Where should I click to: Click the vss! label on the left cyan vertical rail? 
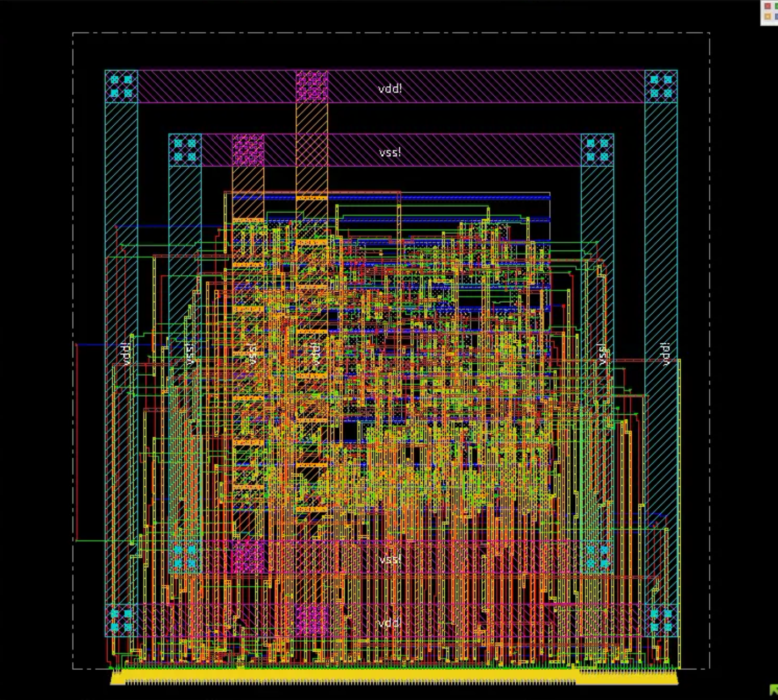pyautogui.click(x=190, y=354)
